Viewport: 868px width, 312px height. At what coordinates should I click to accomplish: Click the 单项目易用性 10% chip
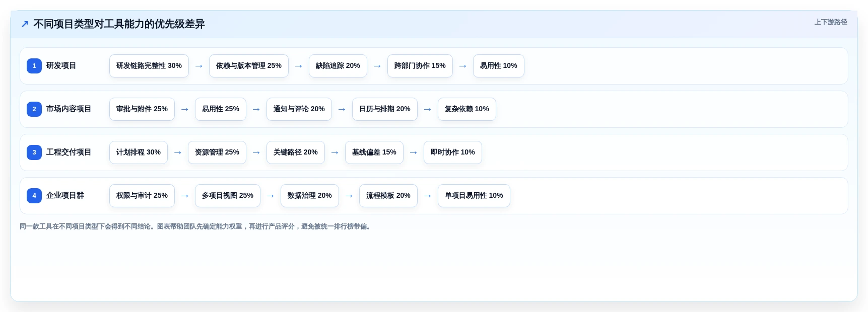474,196
